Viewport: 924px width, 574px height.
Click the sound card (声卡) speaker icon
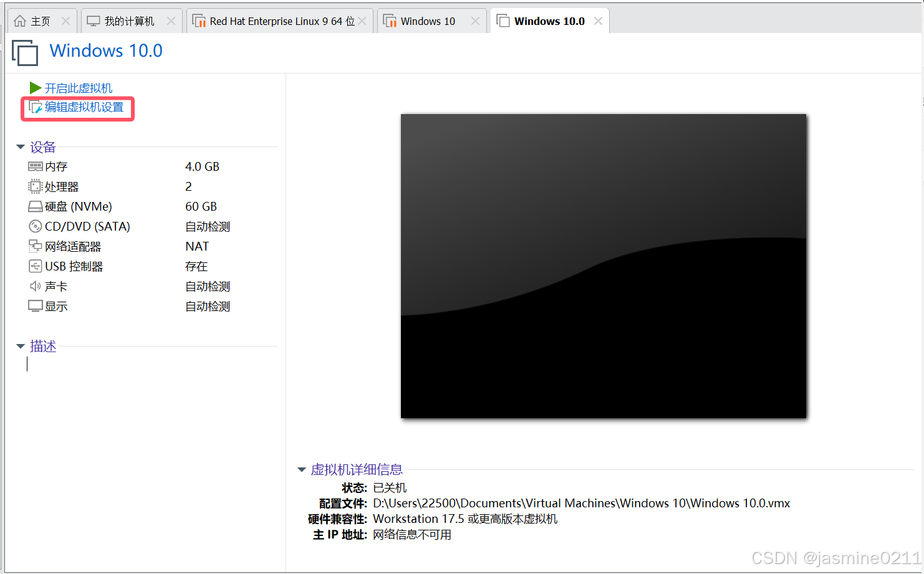[36, 286]
